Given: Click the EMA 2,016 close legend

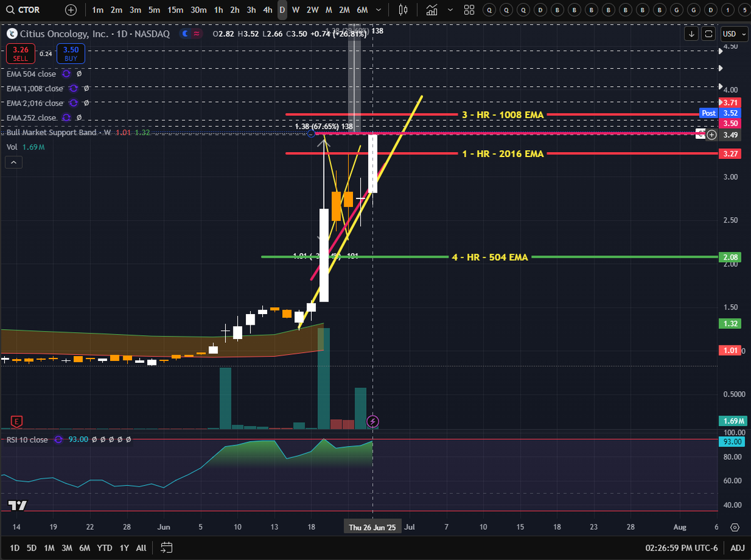Looking at the screenshot, I should [35, 103].
